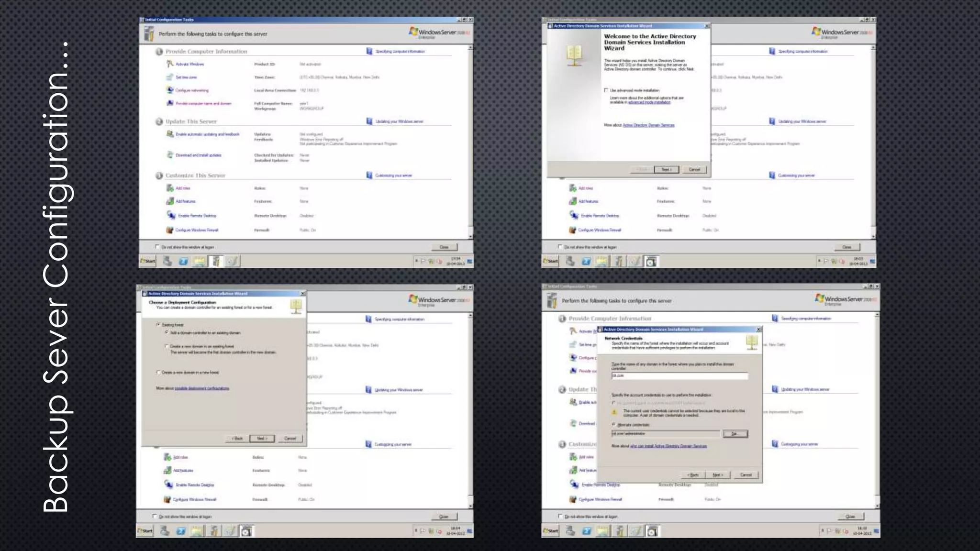
Task: Click Enable Remote Desktop icon in bottom-left screenshot
Action: pos(168,485)
